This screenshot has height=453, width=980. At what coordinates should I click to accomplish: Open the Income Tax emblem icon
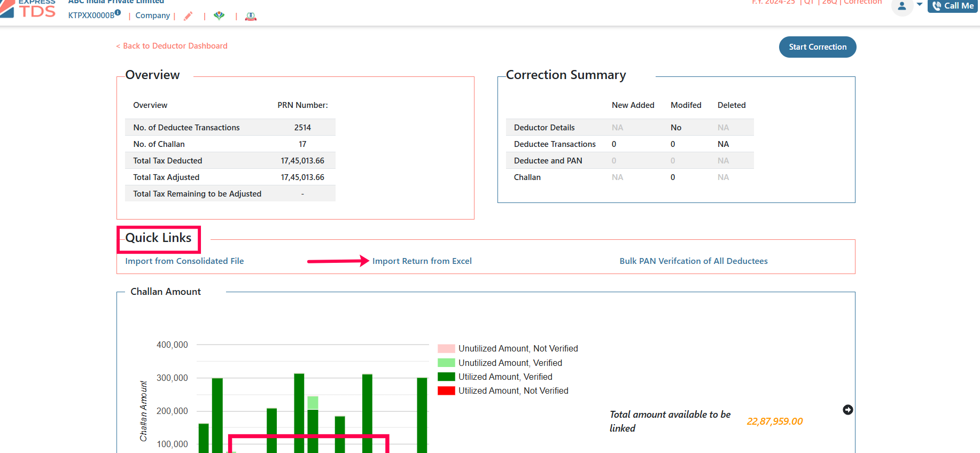tap(251, 16)
